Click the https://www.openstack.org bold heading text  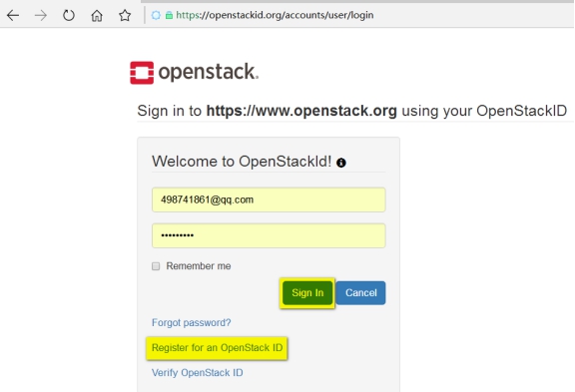301,111
